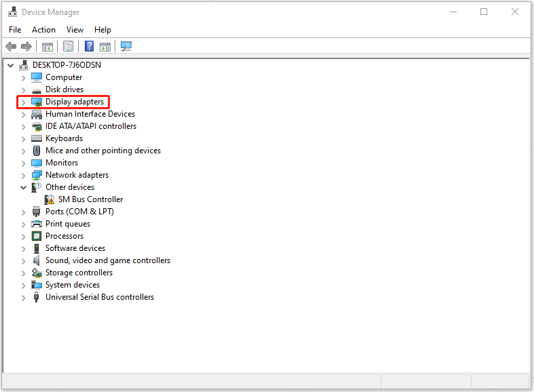The width and height of the screenshot is (534, 392).
Task: Select the System devices label
Action: click(x=73, y=285)
